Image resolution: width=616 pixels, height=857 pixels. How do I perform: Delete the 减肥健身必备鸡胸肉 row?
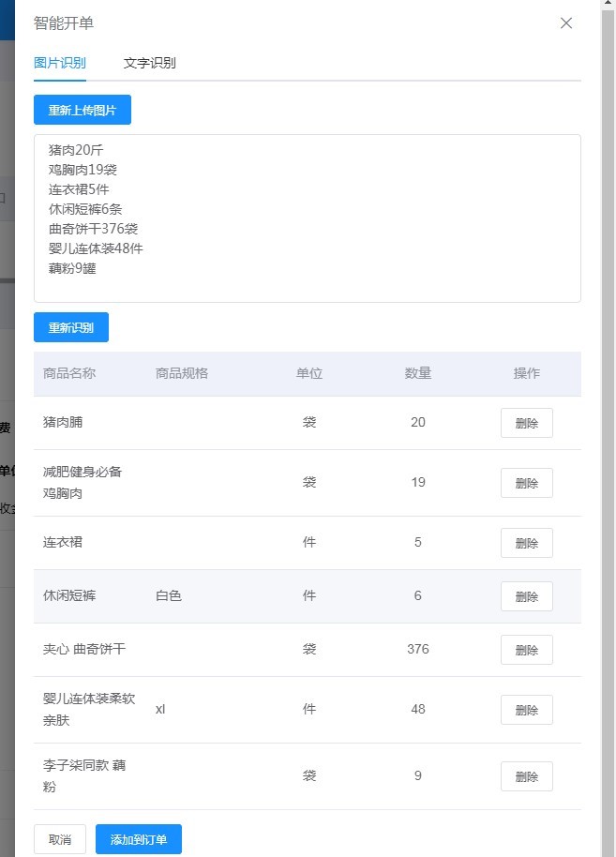click(x=526, y=483)
